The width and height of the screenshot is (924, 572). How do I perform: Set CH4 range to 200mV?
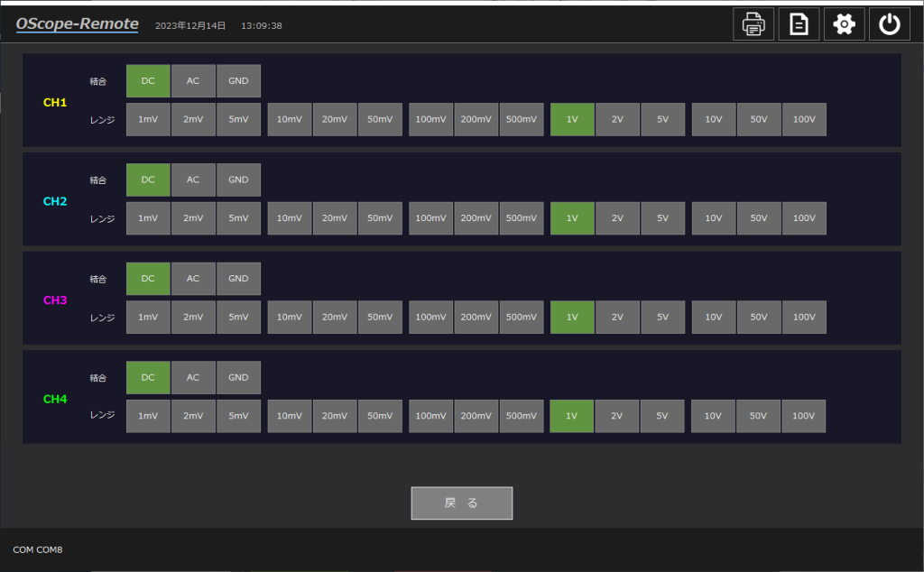point(476,417)
